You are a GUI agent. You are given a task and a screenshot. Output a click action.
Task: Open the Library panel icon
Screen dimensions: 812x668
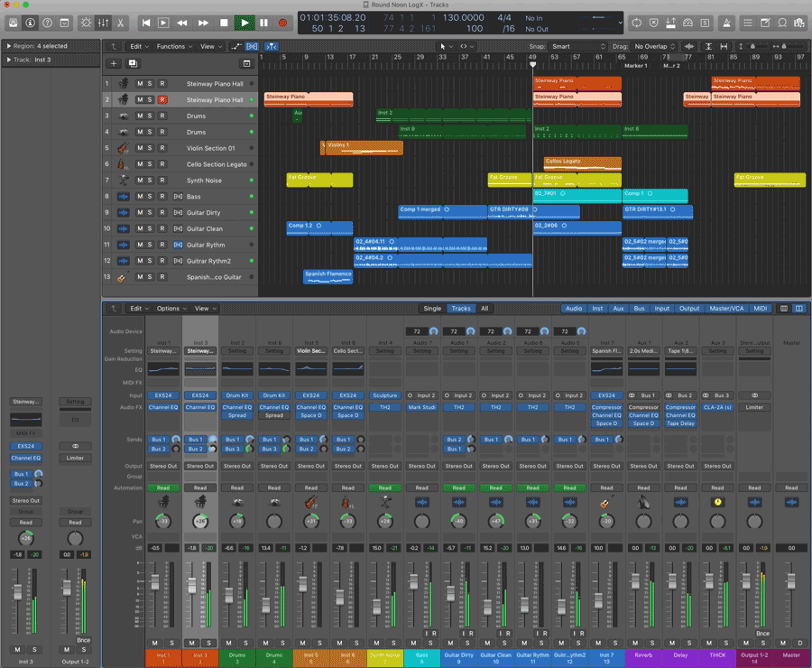[x=13, y=23]
